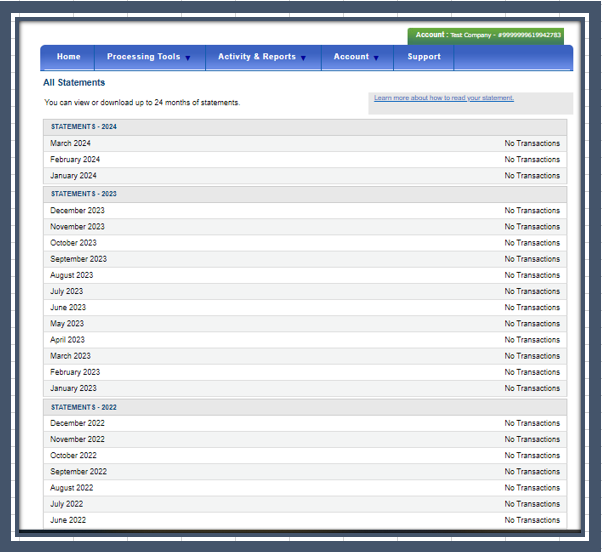Select the September 2023 statement row
This screenshot has height=552, width=602.
305,259
